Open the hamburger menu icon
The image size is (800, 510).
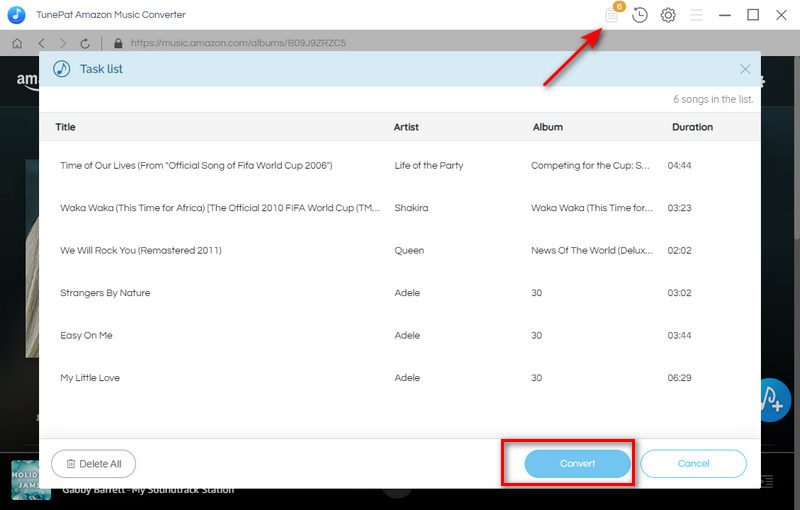(696, 15)
